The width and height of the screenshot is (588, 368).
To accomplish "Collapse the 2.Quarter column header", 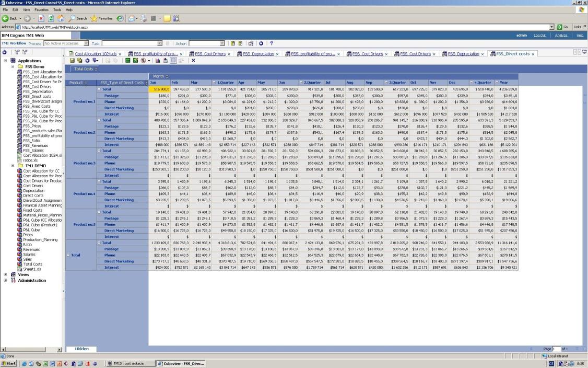I will coord(301,83).
